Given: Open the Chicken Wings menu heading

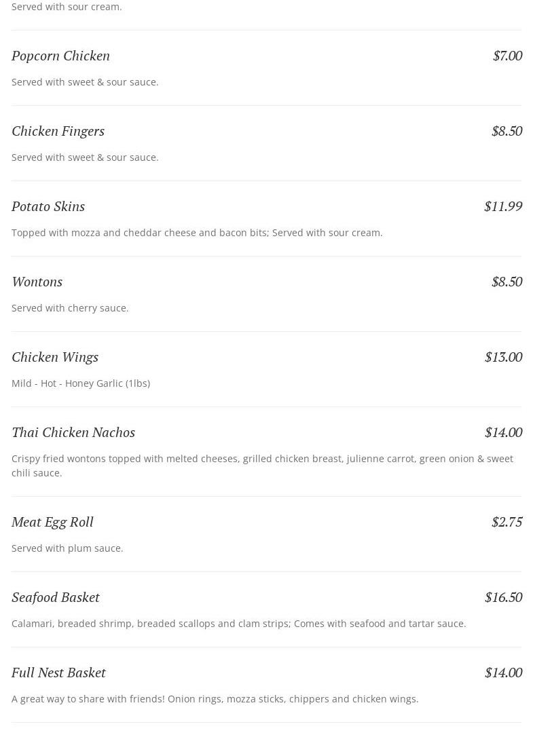Looking at the screenshot, I should [x=55, y=357].
